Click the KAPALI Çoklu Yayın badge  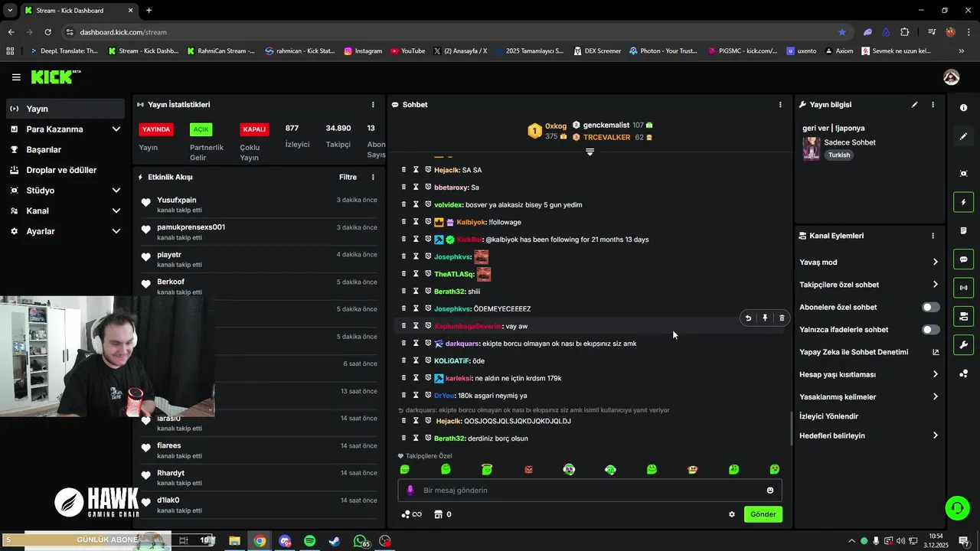tap(254, 129)
